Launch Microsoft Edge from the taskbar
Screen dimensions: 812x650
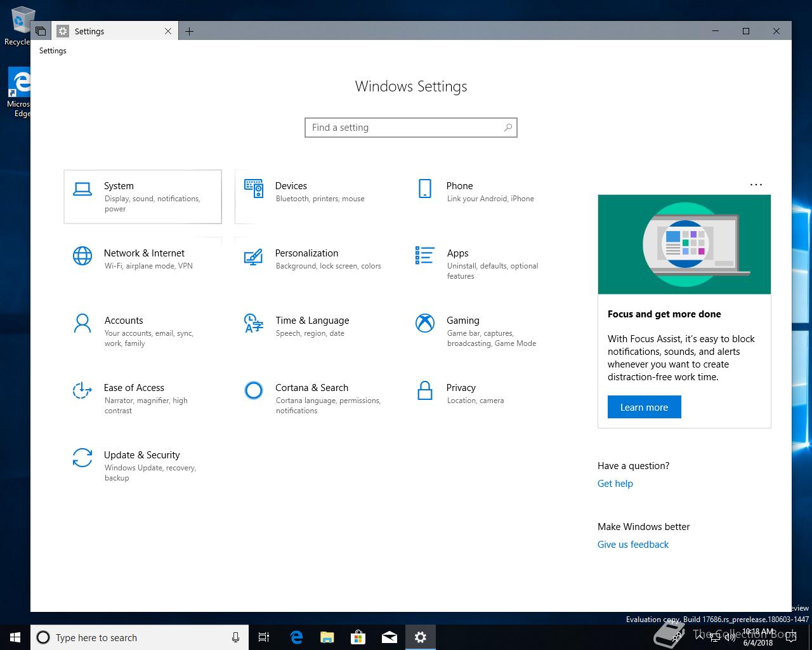point(296,637)
